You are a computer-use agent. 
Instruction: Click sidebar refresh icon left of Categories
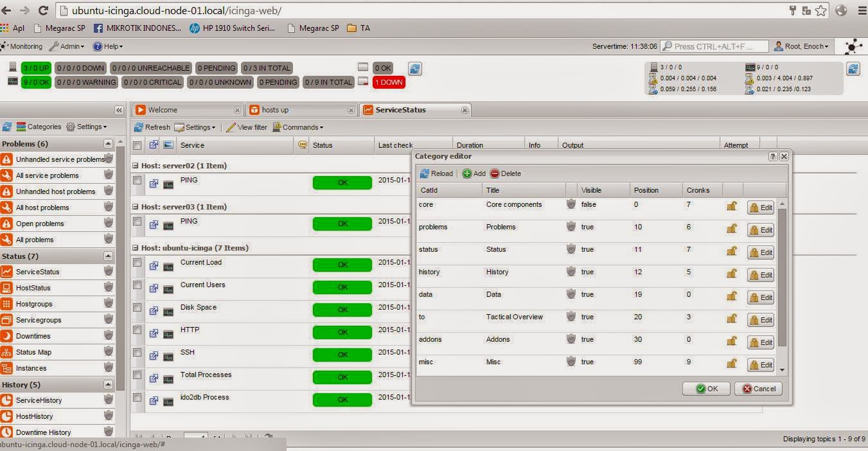7,127
